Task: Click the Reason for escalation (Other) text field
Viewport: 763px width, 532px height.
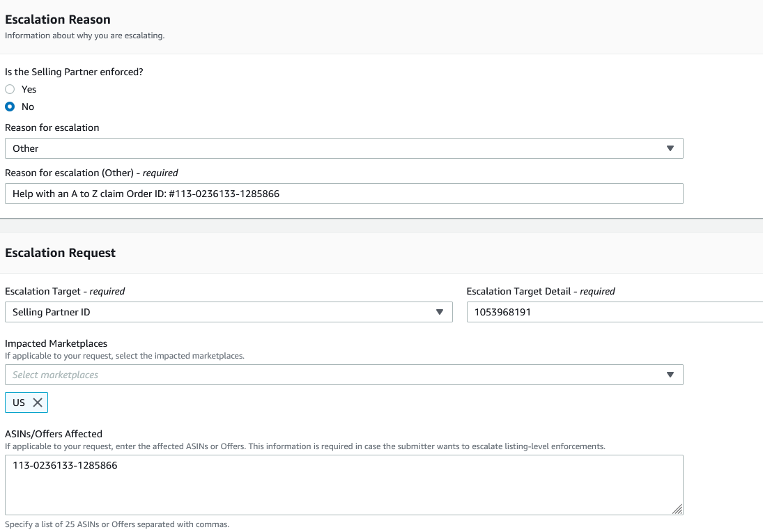Action: click(344, 194)
